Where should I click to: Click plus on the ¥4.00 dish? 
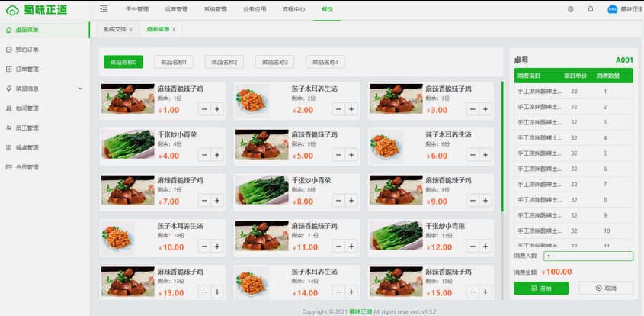click(217, 155)
